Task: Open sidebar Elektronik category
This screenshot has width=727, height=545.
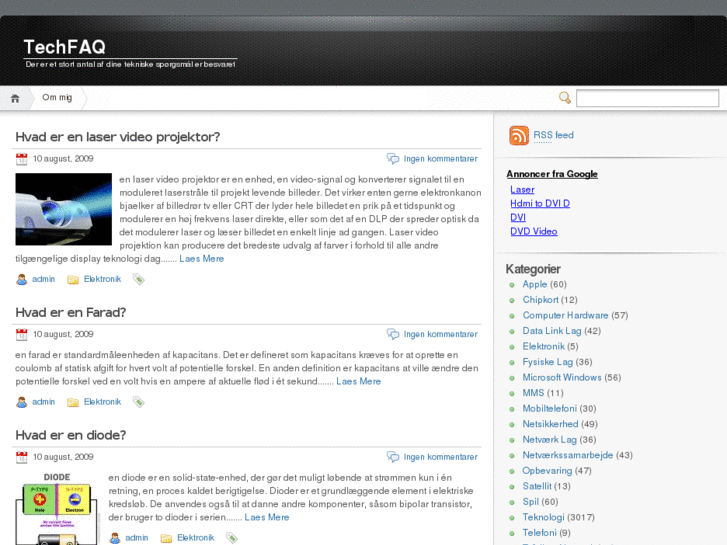Action: [x=543, y=346]
